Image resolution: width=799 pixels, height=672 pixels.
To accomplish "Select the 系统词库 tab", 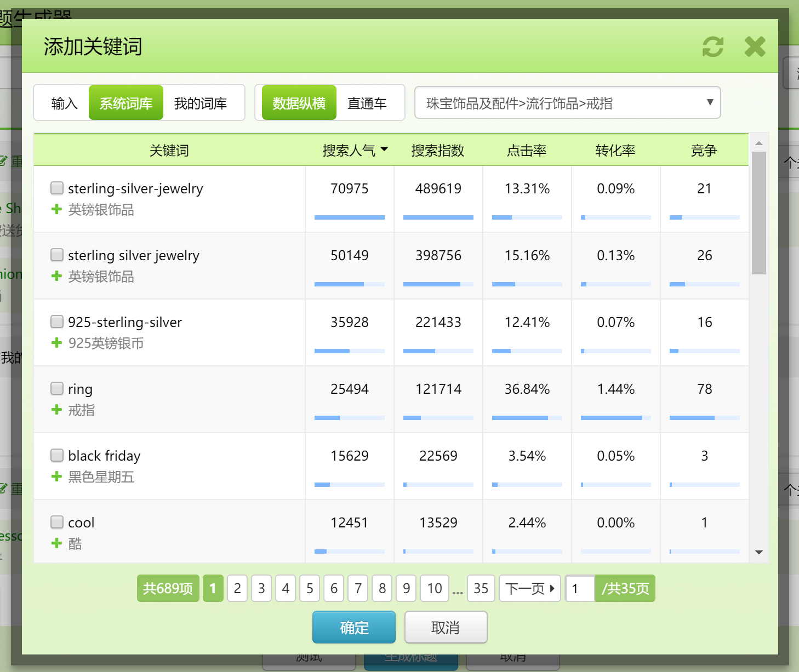I will coord(126,102).
